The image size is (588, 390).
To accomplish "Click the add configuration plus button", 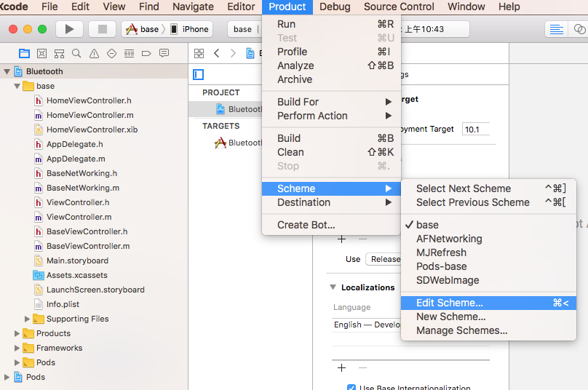I will coord(341,239).
